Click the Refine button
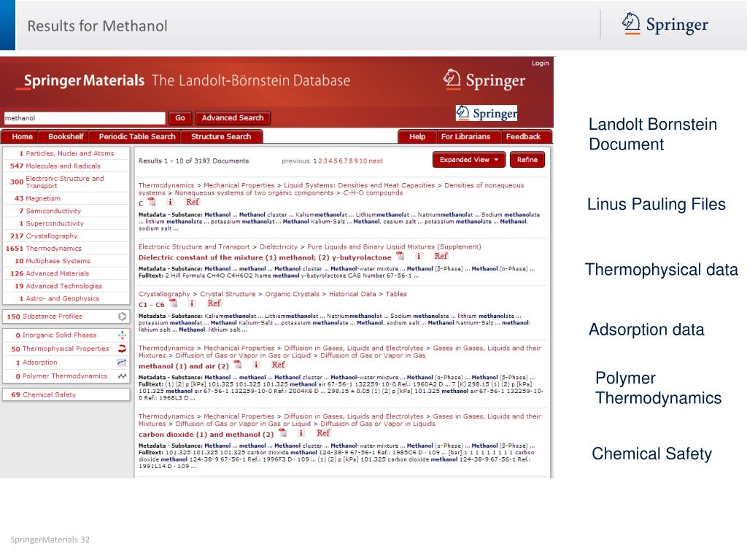Screen dimensions: 747x560 pyautogui.click(x=527, y=160)
